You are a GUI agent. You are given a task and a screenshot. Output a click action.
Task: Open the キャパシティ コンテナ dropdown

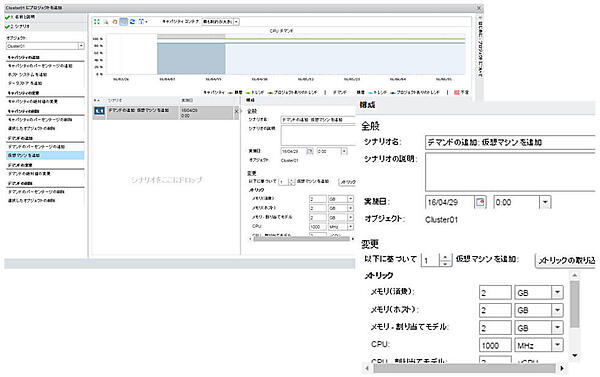(236, 22)
